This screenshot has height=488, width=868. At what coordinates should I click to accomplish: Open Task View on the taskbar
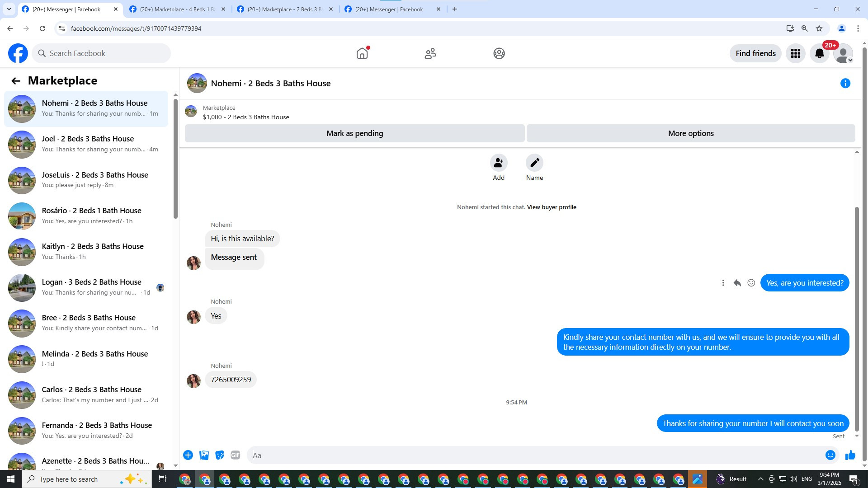(163, 479)
